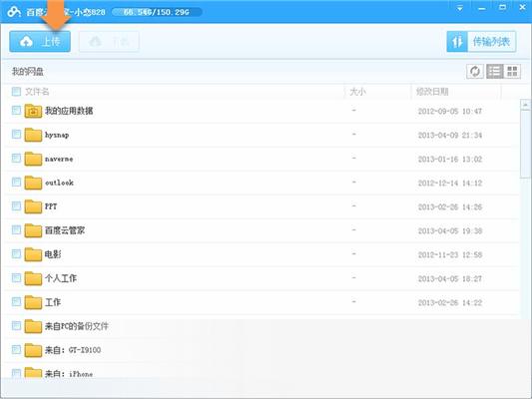Check the 电影 folder checkbox
The image size is (532, 399).
(16, 253)
